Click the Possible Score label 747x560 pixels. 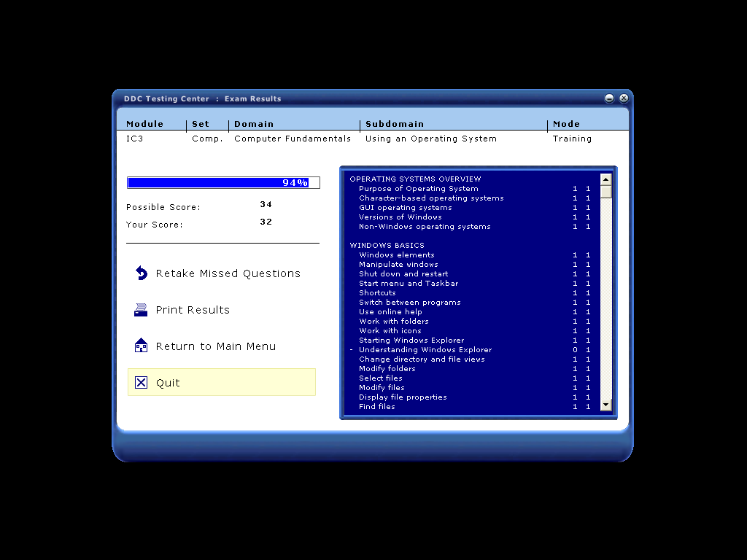tap(163, 207)
